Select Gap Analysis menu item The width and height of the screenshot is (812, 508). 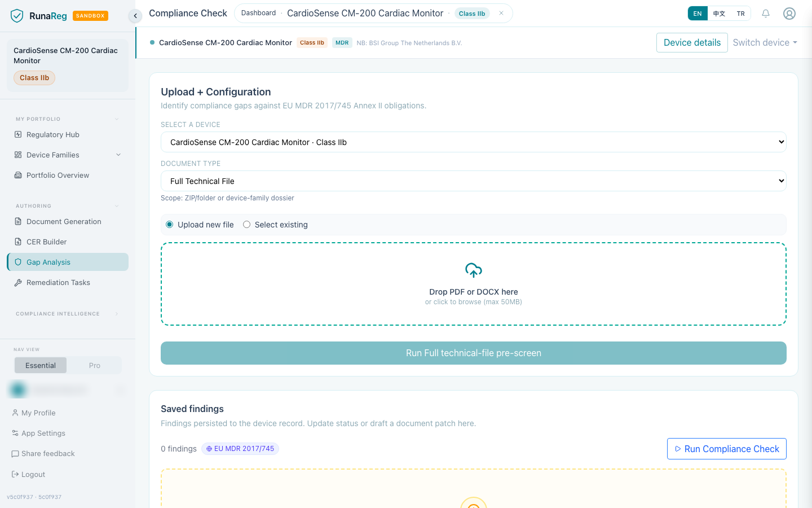point(68,262)
